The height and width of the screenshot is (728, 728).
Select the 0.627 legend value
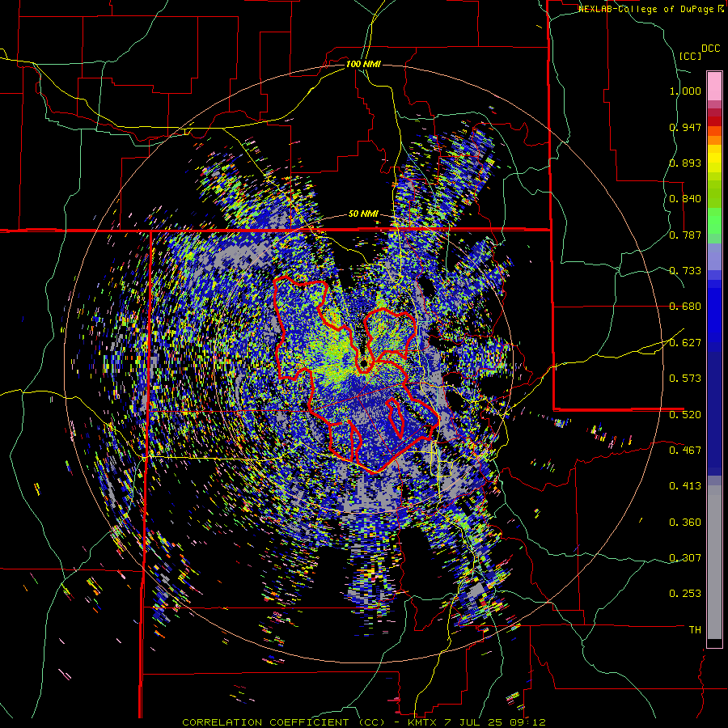(685, 343)
